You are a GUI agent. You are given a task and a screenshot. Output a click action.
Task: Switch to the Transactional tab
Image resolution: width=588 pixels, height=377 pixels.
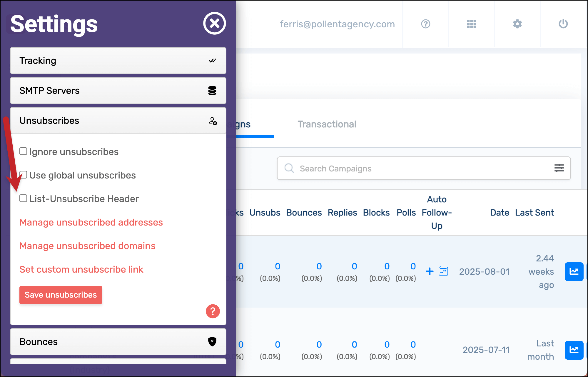[327, 124]
